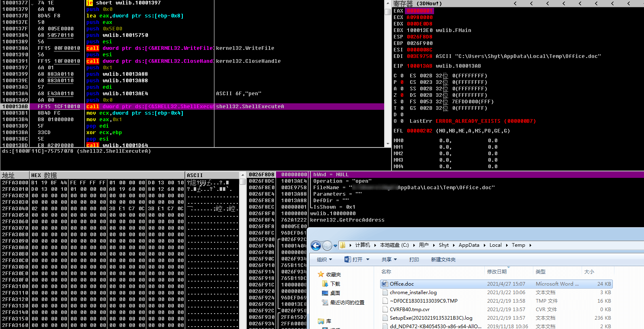Click file icon of SetupExe(20210219135321B3C).log
Viewport: 644px width, 329px height.
click(x=385, y=318)
